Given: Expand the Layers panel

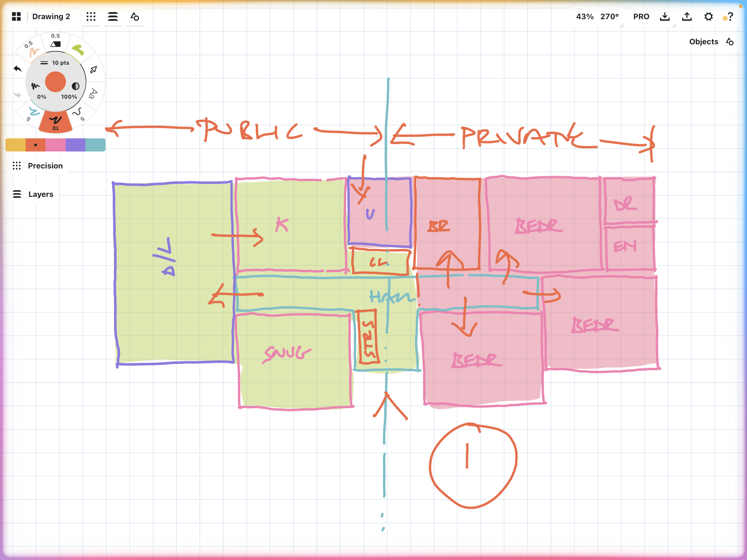Looking at the screenshot, I should point(33,194).
